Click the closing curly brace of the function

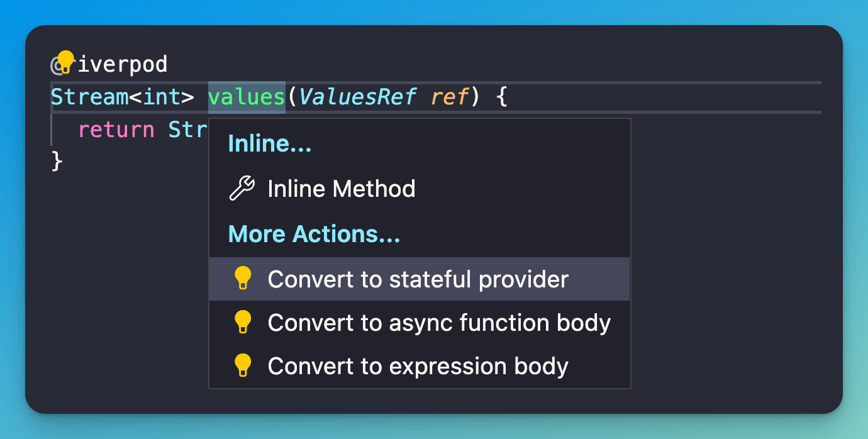57,162
